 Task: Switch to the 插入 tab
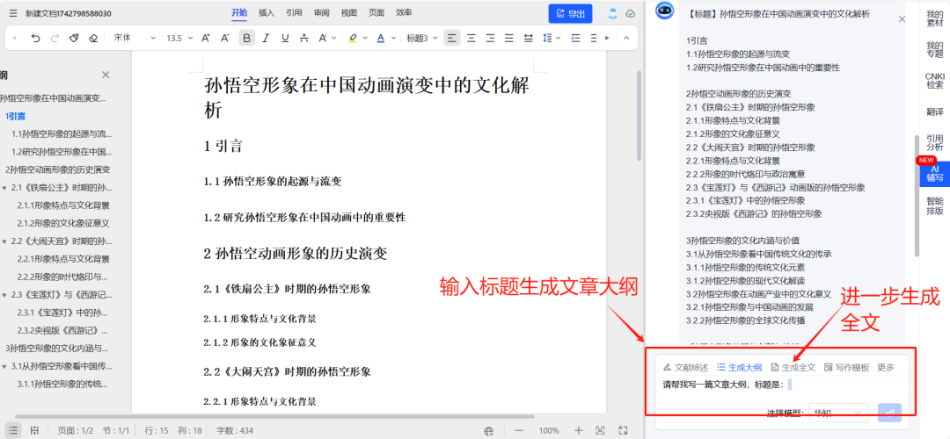[266, 13]
